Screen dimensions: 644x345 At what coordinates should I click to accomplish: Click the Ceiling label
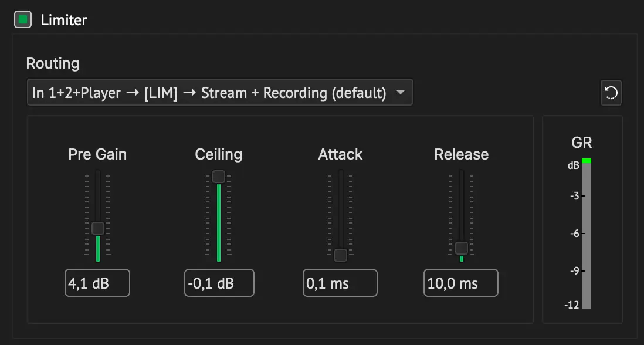pyautogui.click(x=219, y=154)
